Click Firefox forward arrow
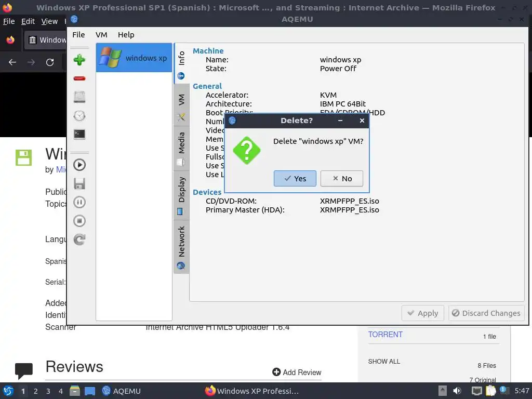Screen dimensions: 532x399 click(31, 62)
